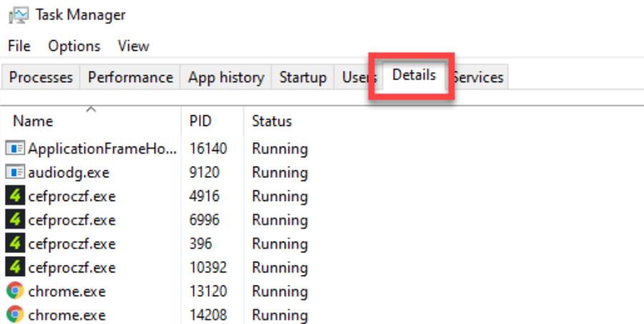644x324 pixels.
Task: Sort the list by PID column header
Action: click(x=200, y=121)
